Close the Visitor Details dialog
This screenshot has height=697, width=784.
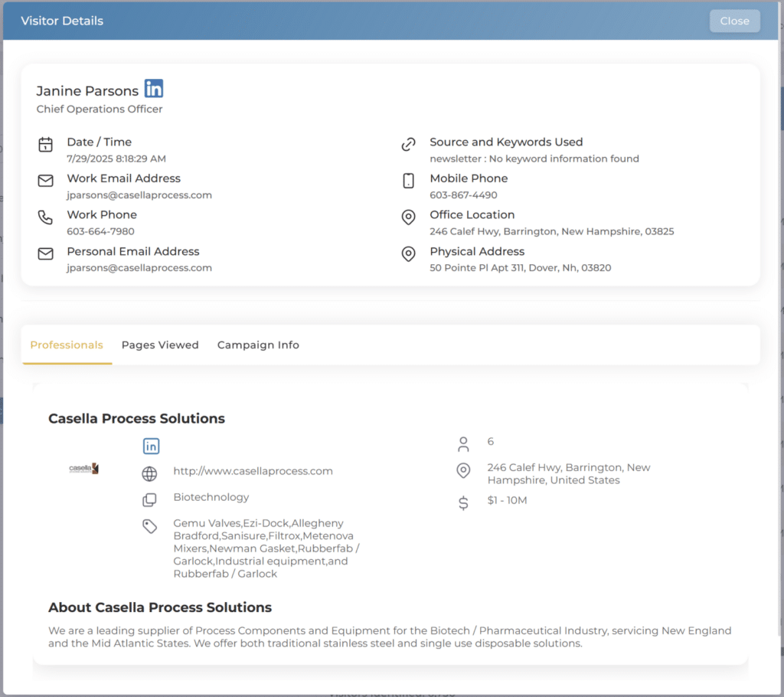point(734,21)
